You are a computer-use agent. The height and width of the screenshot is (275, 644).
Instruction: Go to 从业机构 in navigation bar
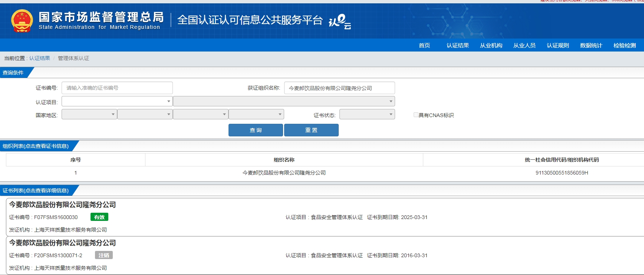coord(491,45)
